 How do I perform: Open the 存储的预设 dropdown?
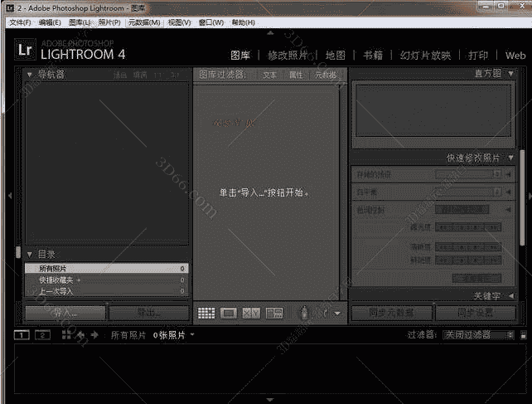click(x=468, y=174)
